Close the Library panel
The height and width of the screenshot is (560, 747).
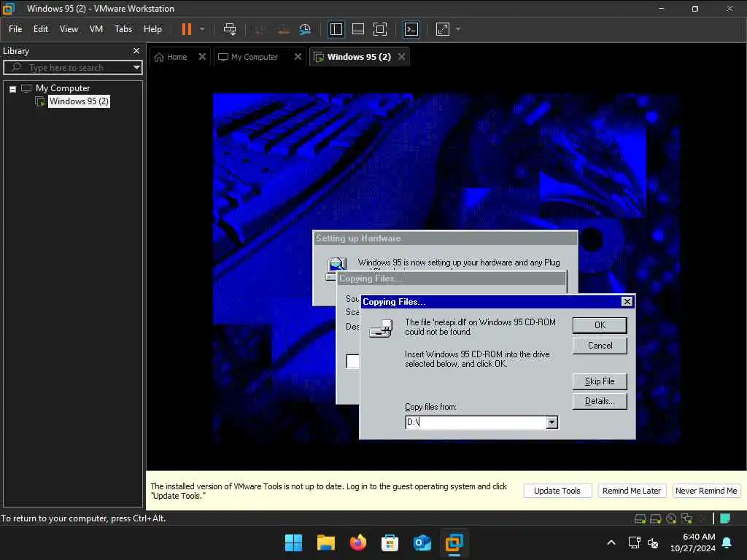click(136, 50)
